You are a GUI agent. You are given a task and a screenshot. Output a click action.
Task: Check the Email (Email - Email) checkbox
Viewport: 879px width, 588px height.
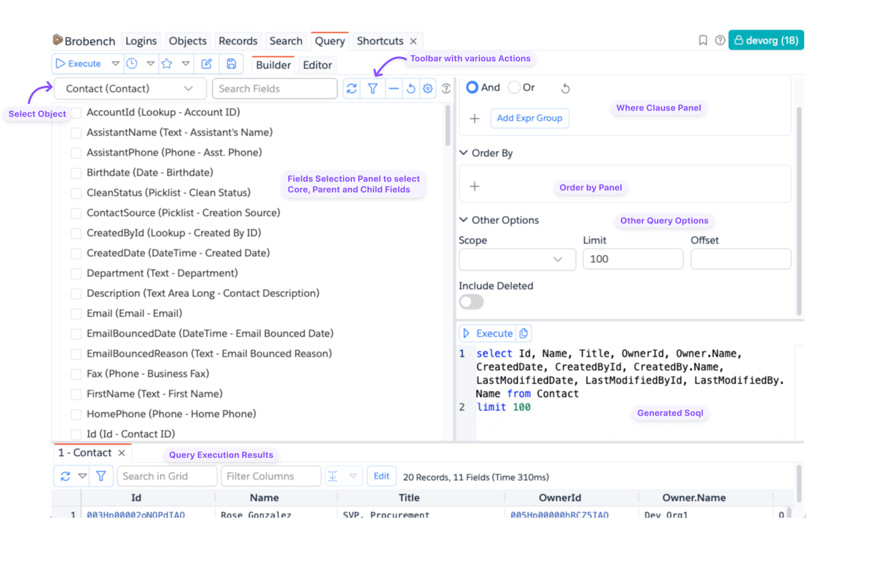[x=76, y=314]
